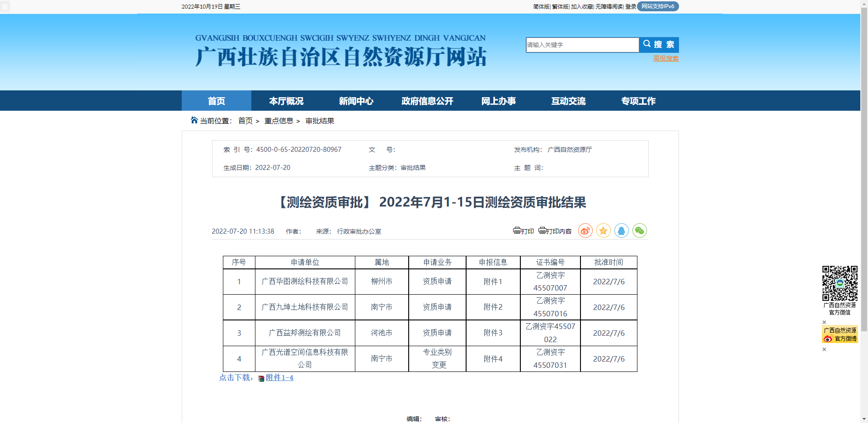Screen dimensions: 868x423
Task: Open 新闻中心 navigation tab
Action: click(x=356, y=101)
